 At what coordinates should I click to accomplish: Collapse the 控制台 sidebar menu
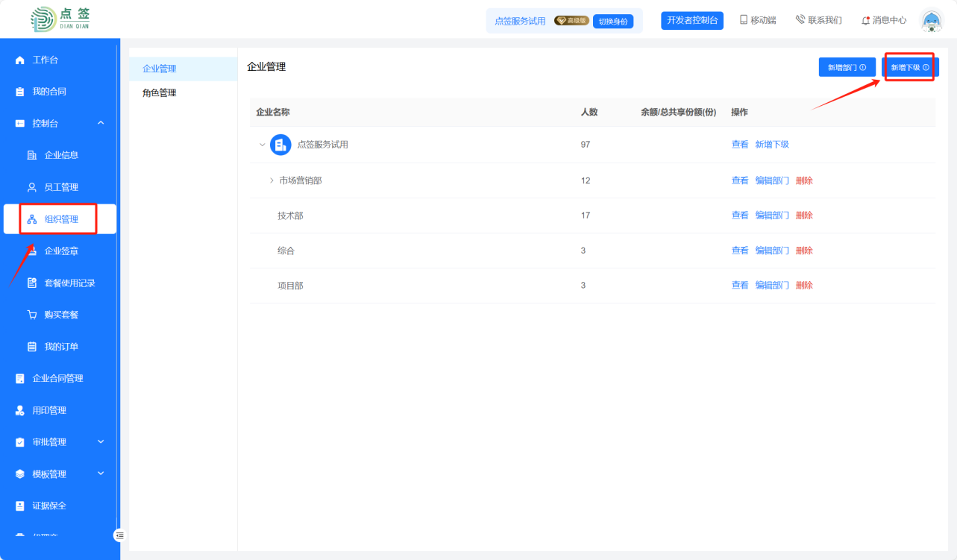pyautogui.click(x=101, y=123)
